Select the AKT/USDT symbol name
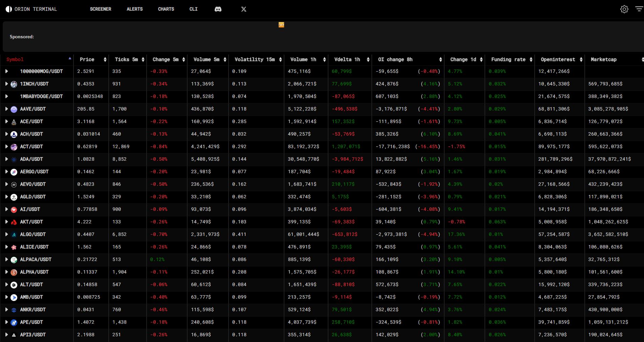Viewport: 644px width, 342px height. pos(31,222)
